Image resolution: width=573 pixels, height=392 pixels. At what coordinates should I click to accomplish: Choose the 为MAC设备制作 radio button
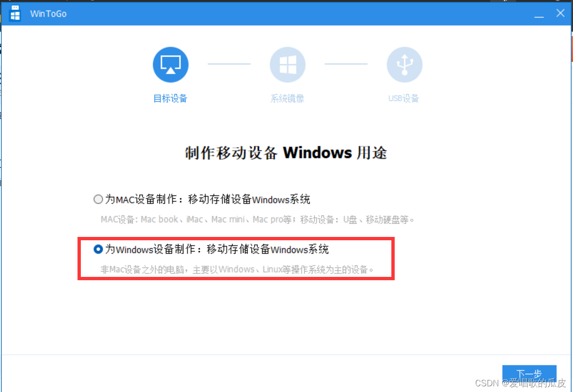click(x=98, y=199)
